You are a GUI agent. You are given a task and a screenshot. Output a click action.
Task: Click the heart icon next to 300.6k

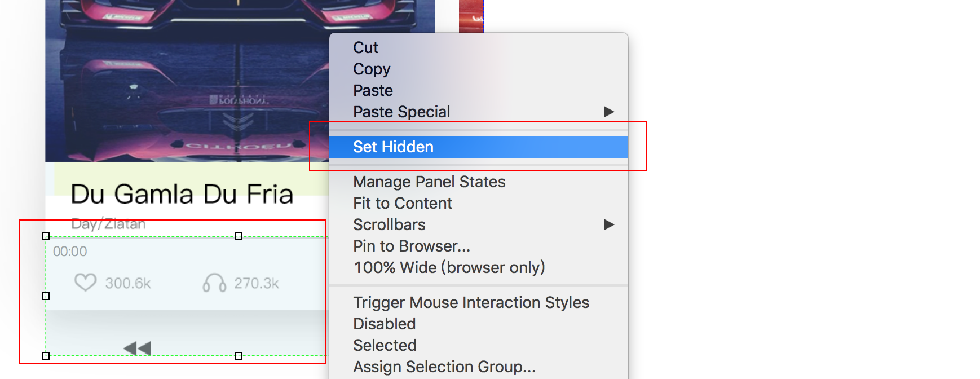click(x=86, y=282)
